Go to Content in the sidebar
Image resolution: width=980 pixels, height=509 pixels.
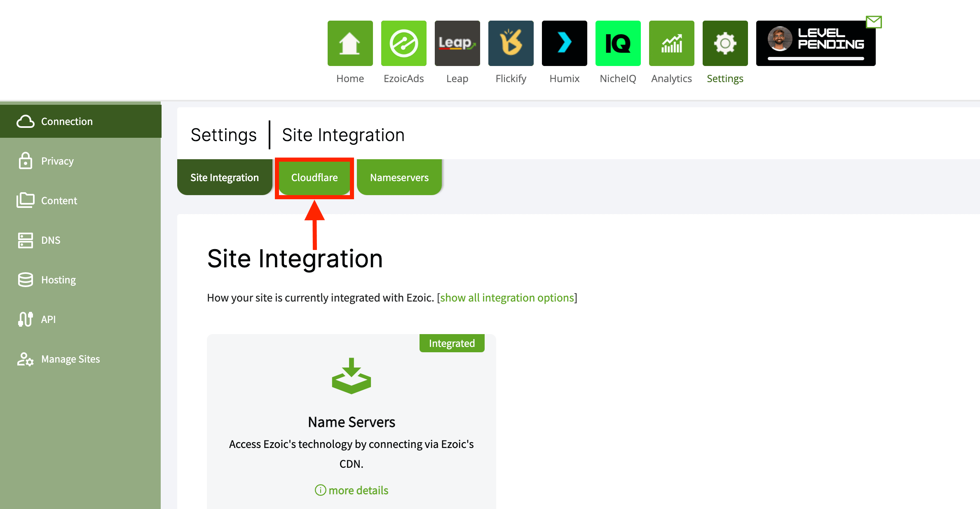80,200
